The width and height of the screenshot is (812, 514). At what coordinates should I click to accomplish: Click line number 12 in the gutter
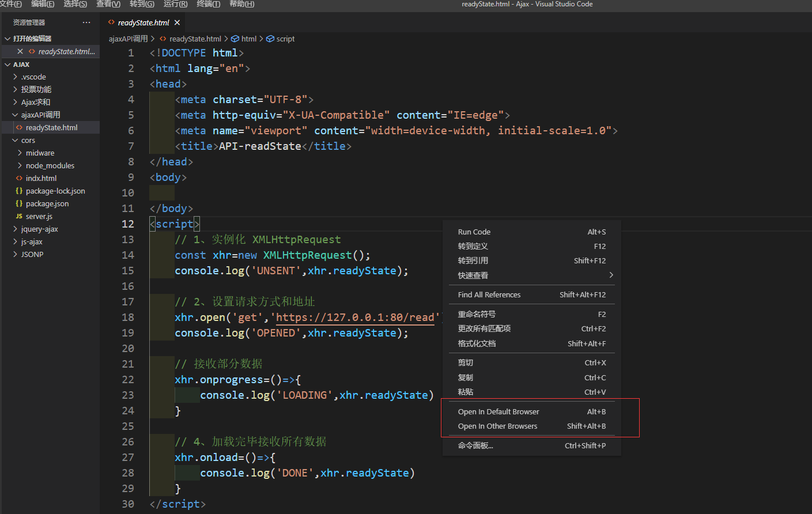128,224
